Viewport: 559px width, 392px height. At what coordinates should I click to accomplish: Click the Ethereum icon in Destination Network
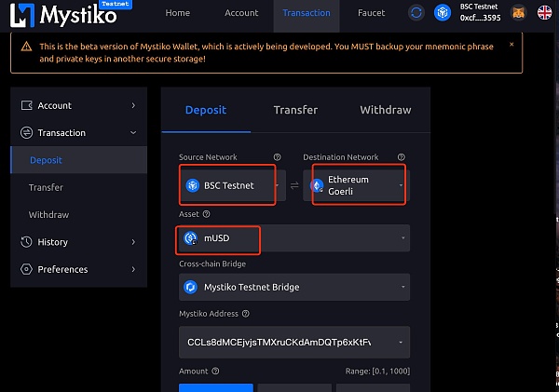pyautogui.click(x=317, y=185)
